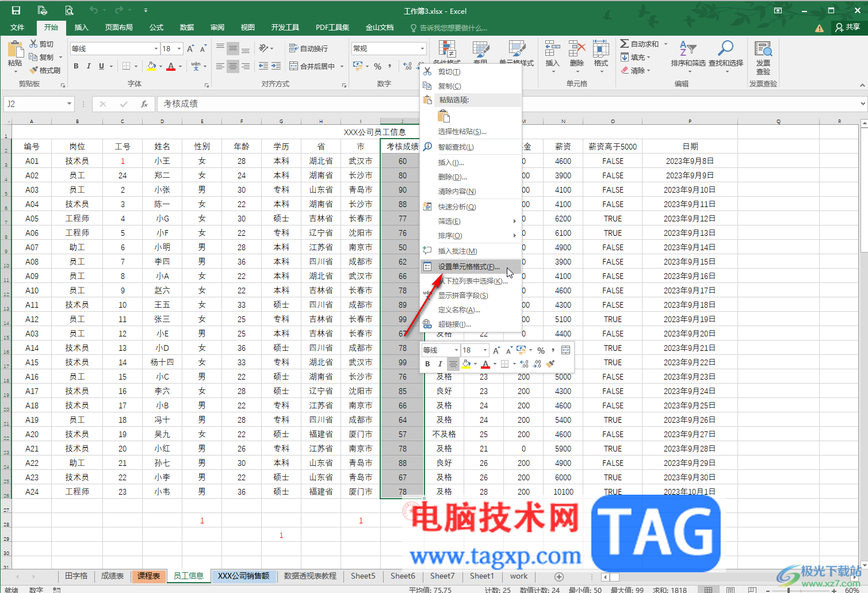This screenshot has width=868, height=593.
Task: Toggle italic in the mini toolbar
Action: click(x=440, y=364)
